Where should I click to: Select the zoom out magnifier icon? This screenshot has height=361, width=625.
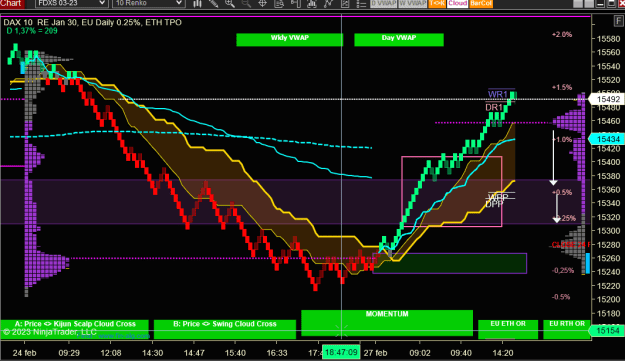[246, 4]
